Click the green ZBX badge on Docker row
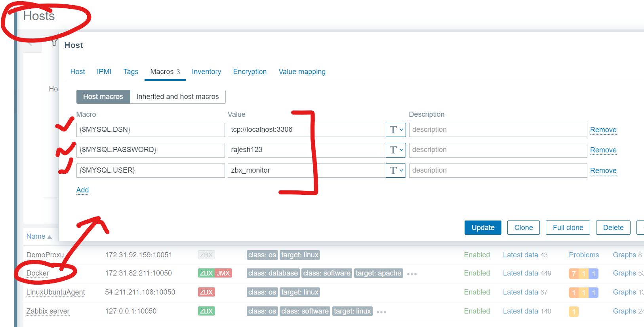 pos(206,273)
